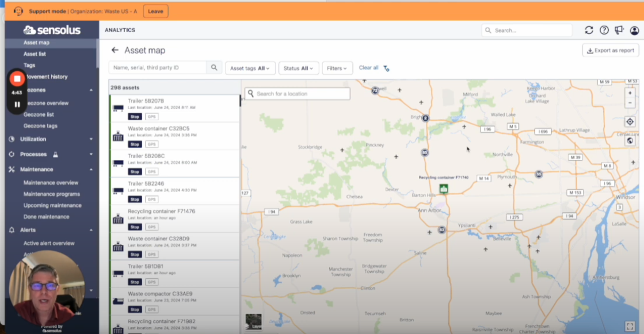This screenshot has height=334, width=644.
Task: Click the announcements megaphone icon
Action: point(619,30)
